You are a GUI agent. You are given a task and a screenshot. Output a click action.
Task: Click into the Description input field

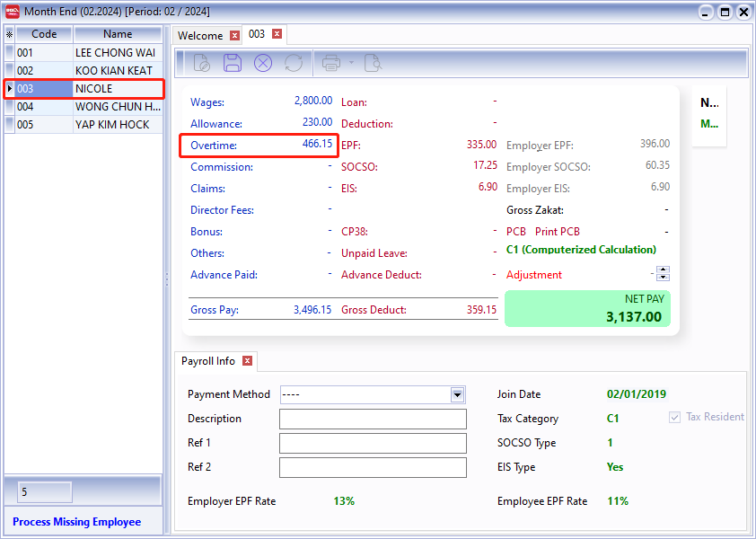click(373, 420)
